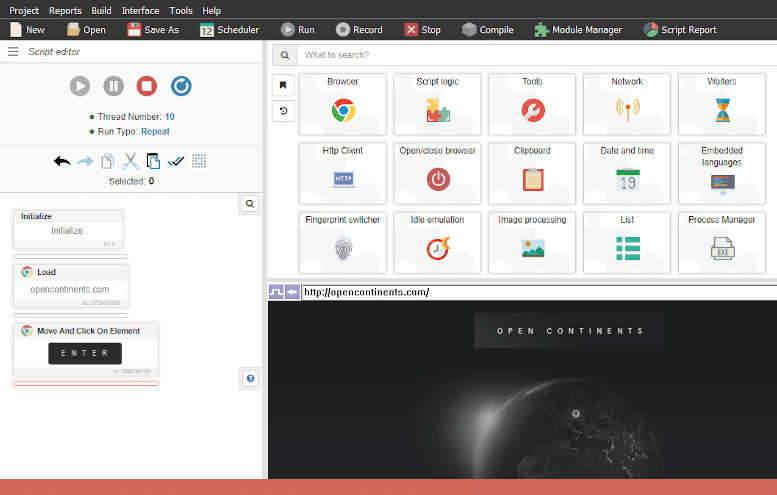Image resolution: width=777 pixels, height=495 pixels.
Task: Change Thread Number value 10
Action: point(169,117)
